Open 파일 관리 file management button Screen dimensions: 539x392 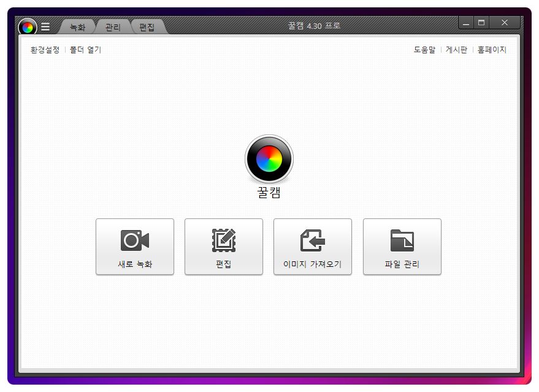coord(402,247)
